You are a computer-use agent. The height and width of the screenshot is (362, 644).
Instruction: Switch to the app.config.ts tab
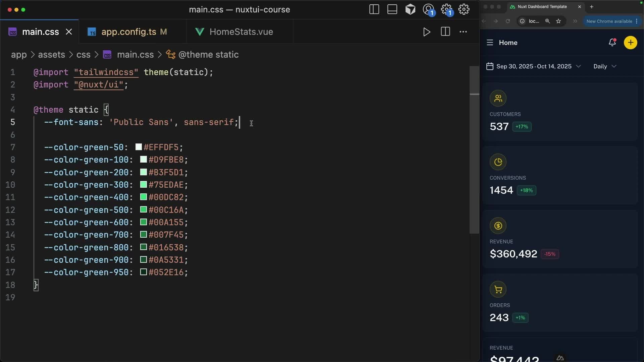point(128,32)
